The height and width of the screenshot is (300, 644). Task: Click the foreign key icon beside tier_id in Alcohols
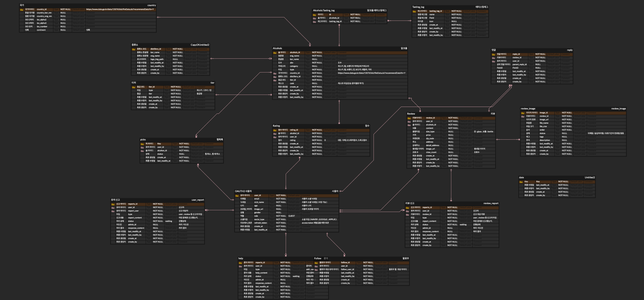coord(275,80)
